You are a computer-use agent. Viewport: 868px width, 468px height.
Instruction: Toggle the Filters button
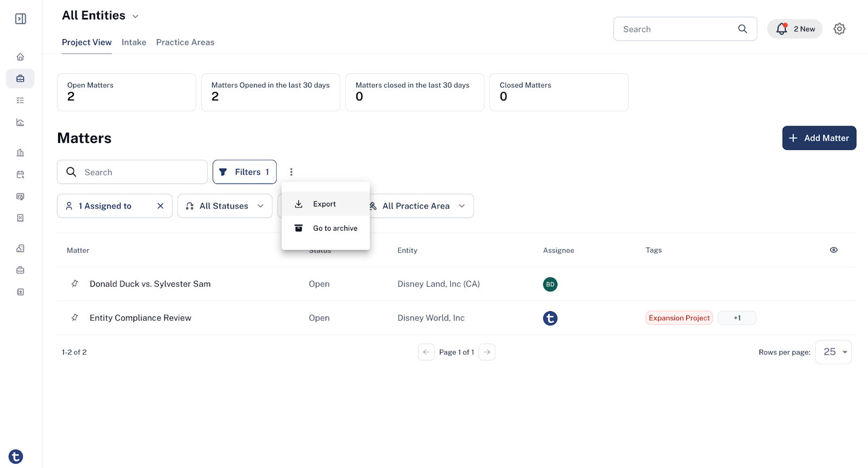tap(245, 172)
